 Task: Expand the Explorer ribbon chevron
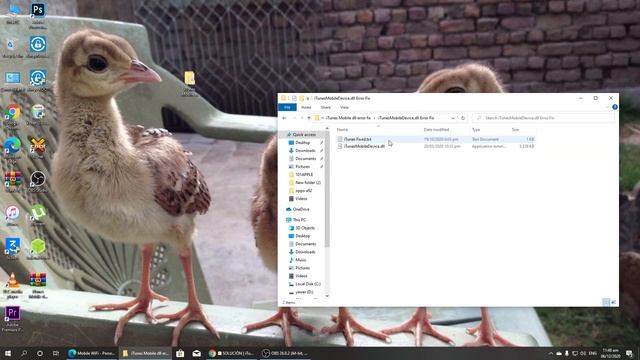(x=607, y=107)
